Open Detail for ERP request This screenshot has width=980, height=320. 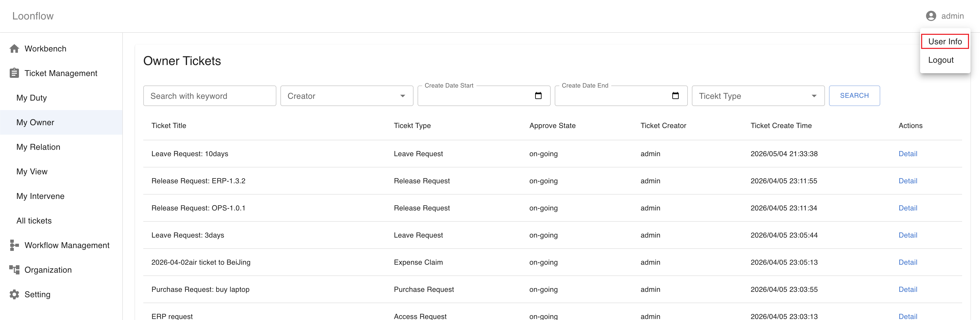908,316
